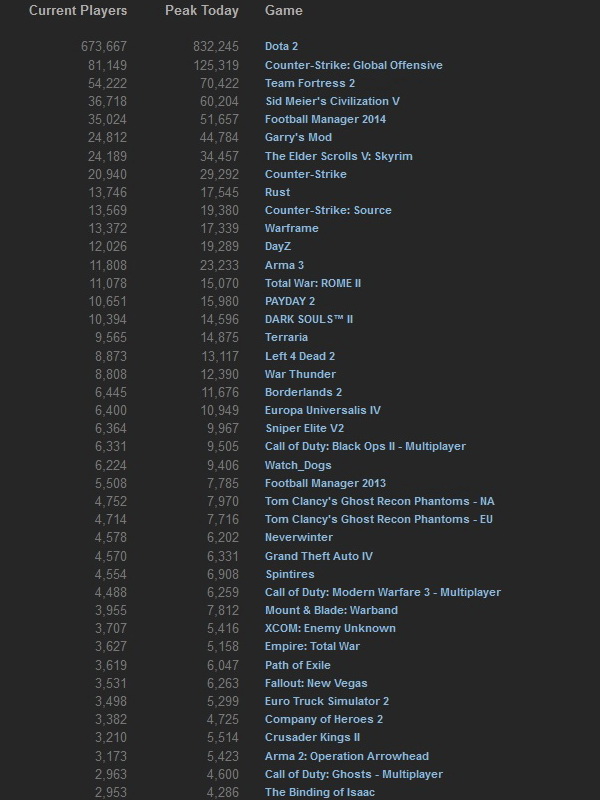Select Empire: Total War link

312,646
